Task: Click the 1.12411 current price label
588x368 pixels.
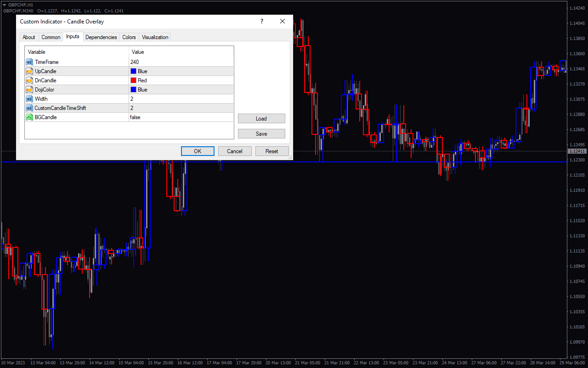Action: pos(577,151)
